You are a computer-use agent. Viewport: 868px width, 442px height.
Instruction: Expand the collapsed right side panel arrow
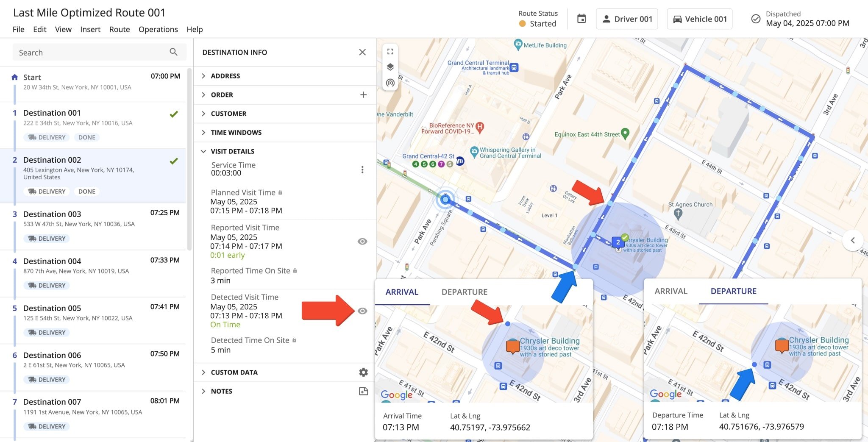853,240
